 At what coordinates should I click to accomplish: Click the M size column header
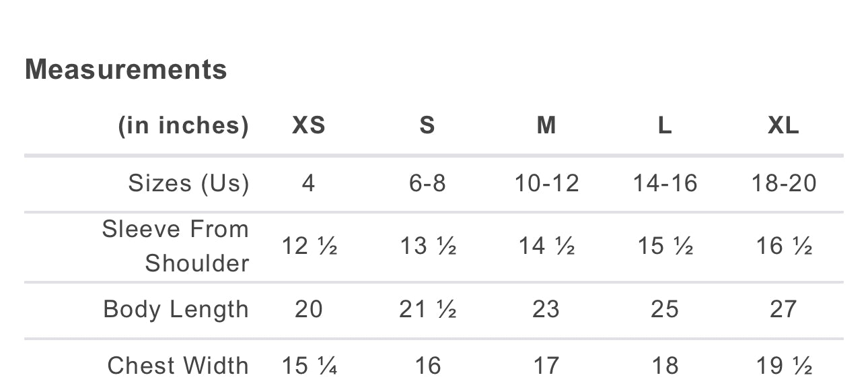(546, 126)
